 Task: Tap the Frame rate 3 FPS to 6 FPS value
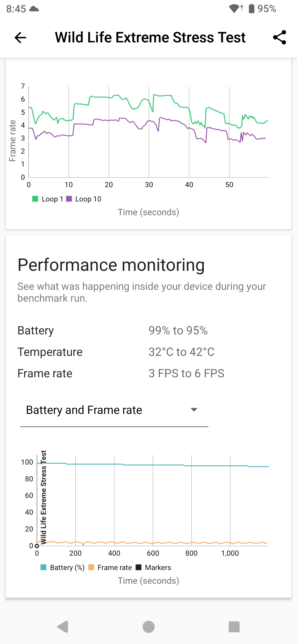[x=186, y=373]
